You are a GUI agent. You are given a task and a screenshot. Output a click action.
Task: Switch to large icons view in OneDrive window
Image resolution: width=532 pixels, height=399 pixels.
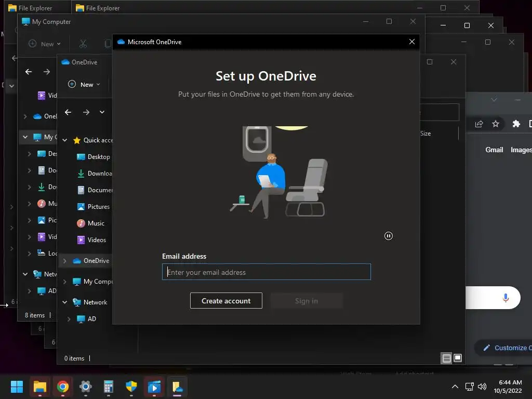pos(458,358)
